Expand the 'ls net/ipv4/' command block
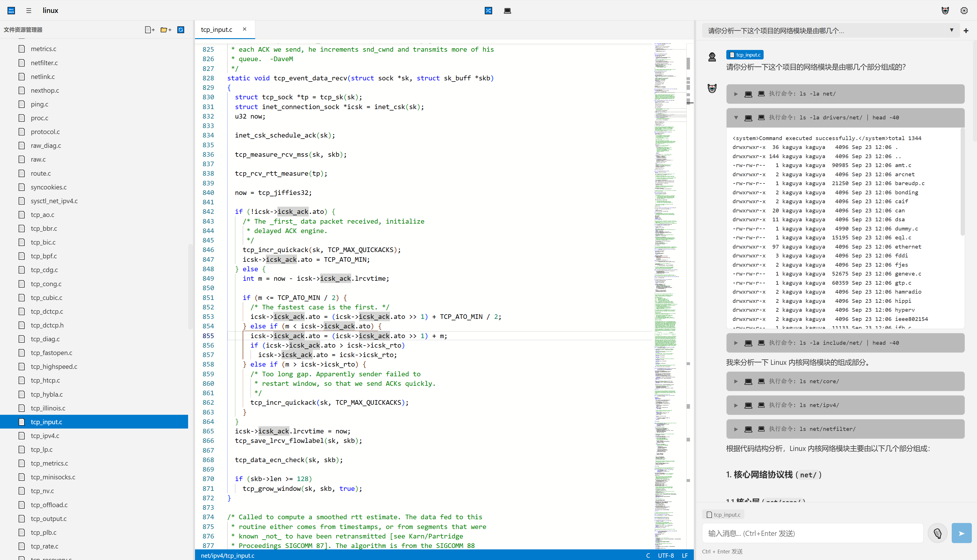977x560 pixels. [x=736, y=405]
